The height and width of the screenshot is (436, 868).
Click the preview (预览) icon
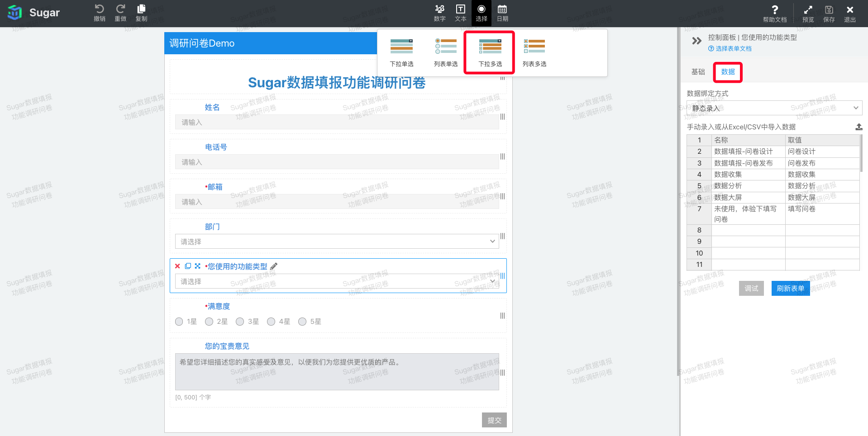click(808, 9)
